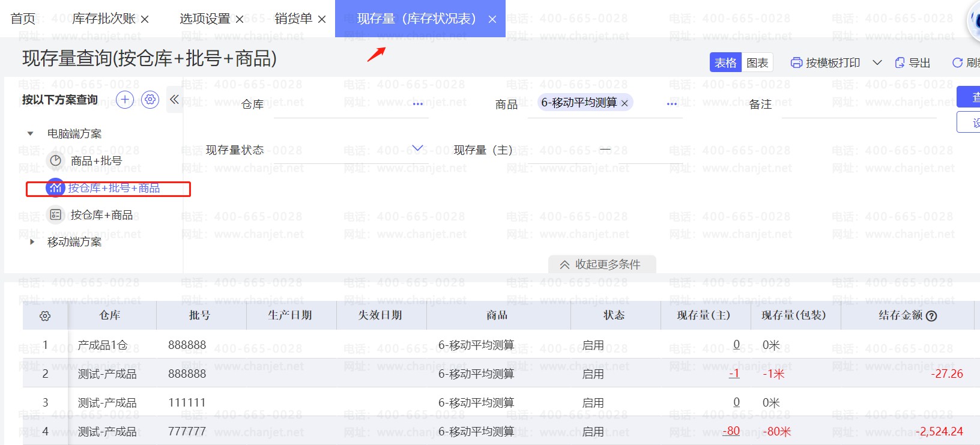Open the 库存批次账 tab

click(104, 19)
